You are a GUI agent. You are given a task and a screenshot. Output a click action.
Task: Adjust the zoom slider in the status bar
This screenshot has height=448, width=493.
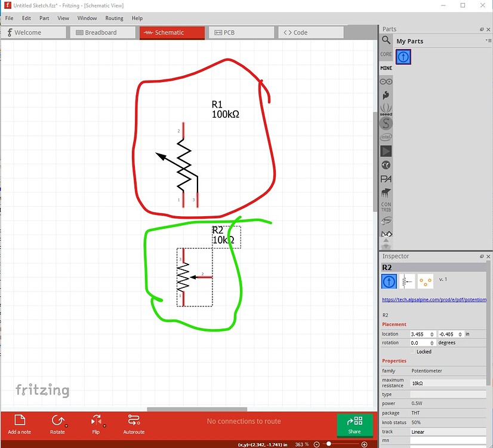(x=328, y=444)
